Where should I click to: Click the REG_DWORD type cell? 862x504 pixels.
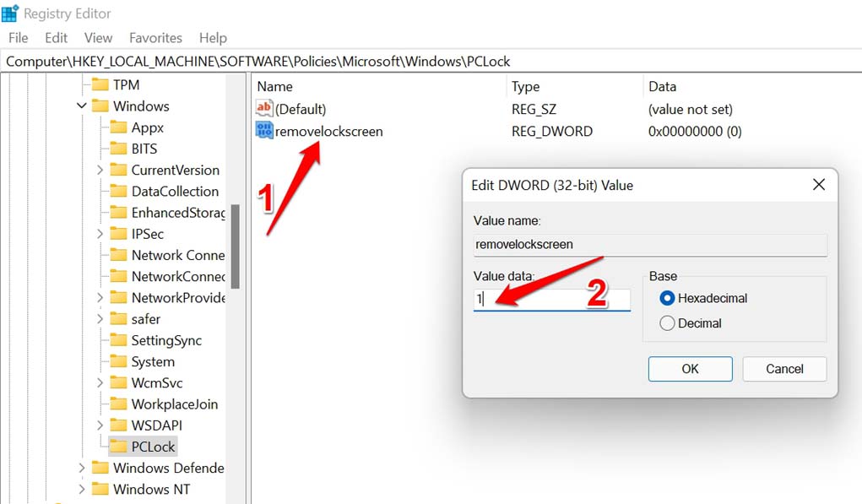pos(552,132)
